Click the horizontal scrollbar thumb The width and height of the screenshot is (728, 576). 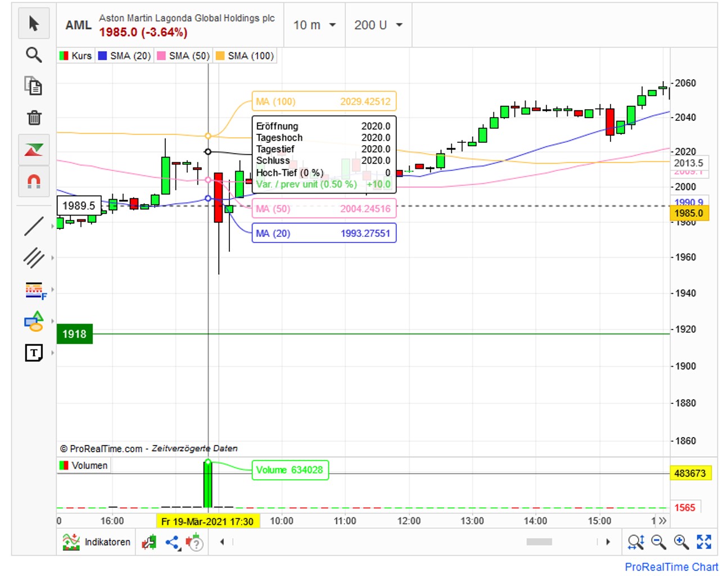[x=539, y=542]
